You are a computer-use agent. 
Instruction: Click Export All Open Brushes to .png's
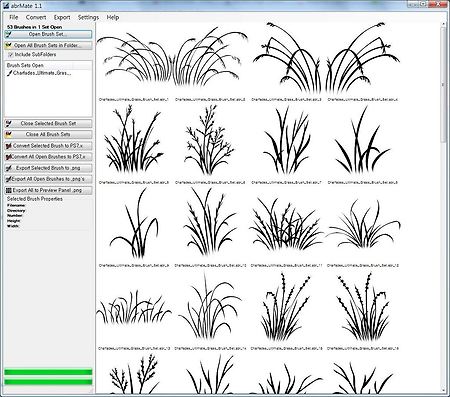[48, 179]
